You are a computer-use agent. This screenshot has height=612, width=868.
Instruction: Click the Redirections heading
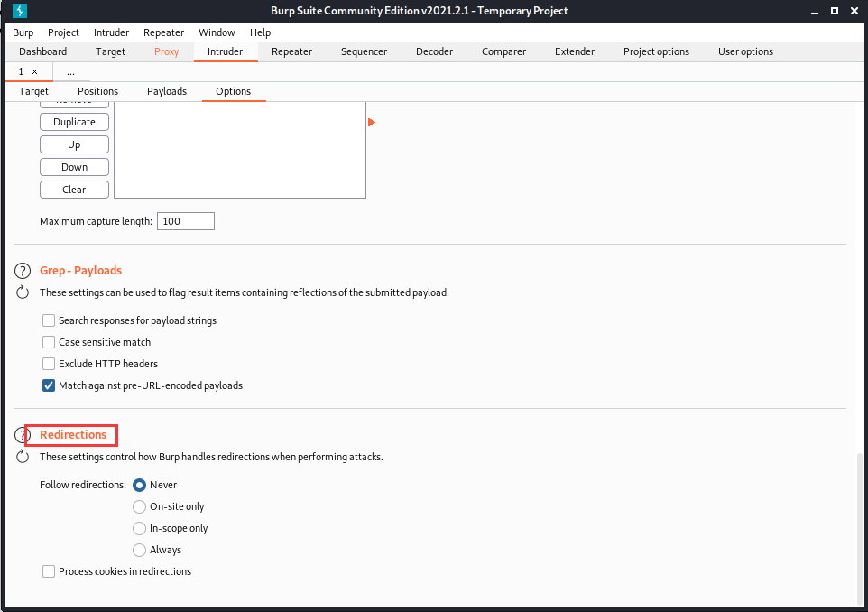click(x=73, y=435)
